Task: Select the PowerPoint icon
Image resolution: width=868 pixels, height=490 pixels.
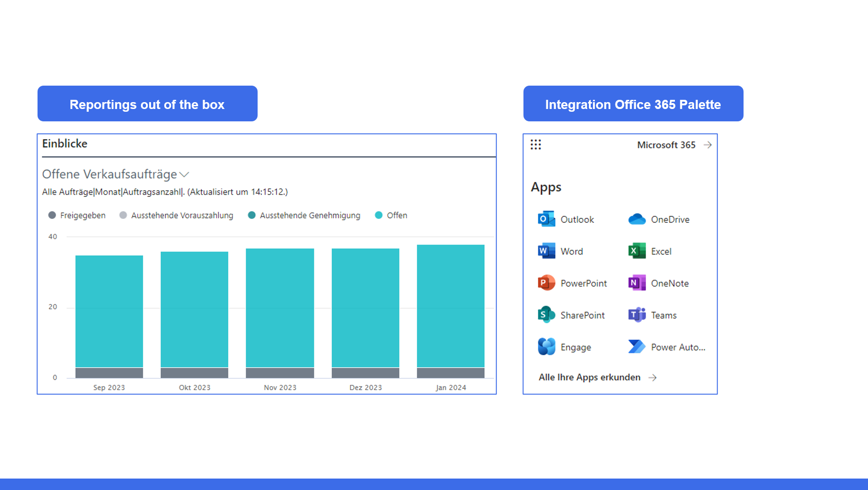Action: (546, 283)
